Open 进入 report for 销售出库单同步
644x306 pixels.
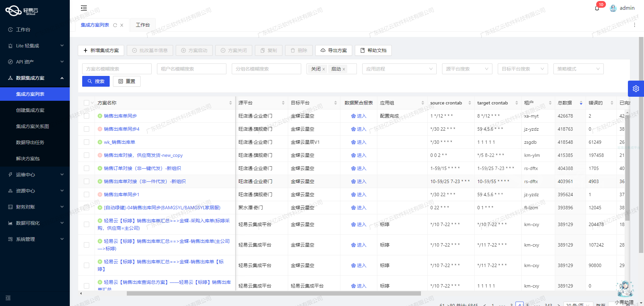click(359, 116)
